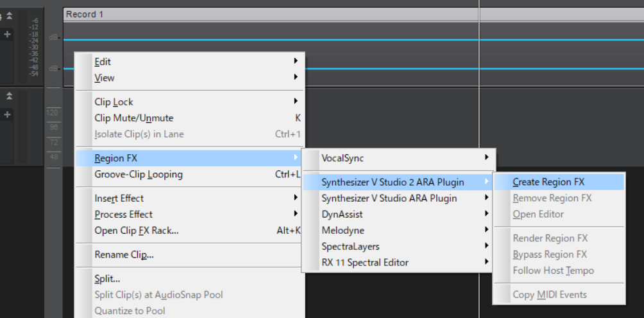Open the Process Effect submenu

point(190,215)
